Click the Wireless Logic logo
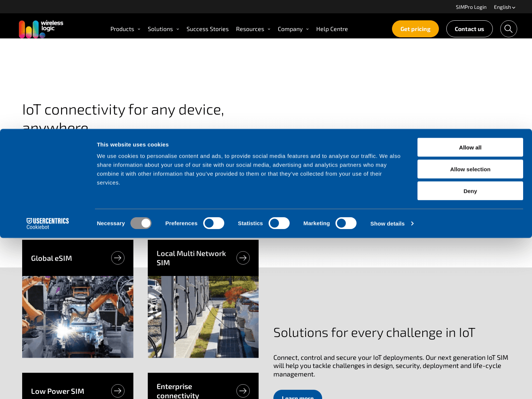Image resolution: width=532 pixels, height=399 pixels. [41, 29]
